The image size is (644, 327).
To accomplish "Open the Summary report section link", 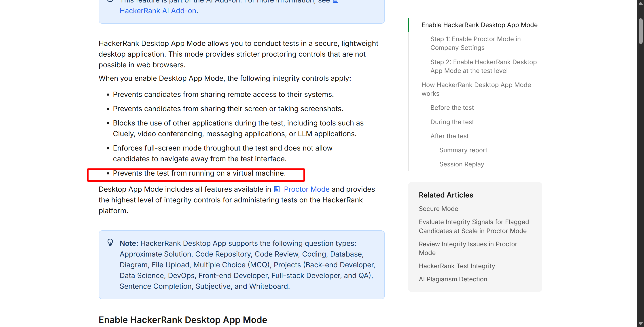I will pyautogui.click(x=463, y=150).
